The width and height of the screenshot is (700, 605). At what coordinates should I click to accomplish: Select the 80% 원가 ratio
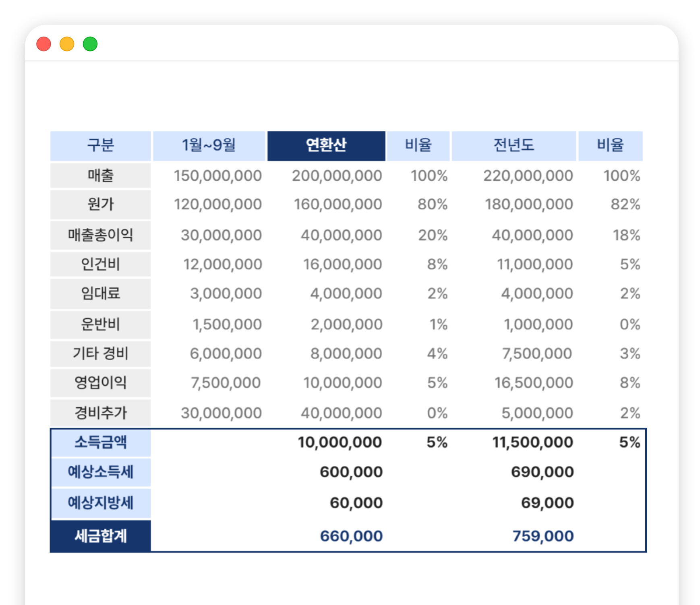pyautogui.click(x=433, y=204)
